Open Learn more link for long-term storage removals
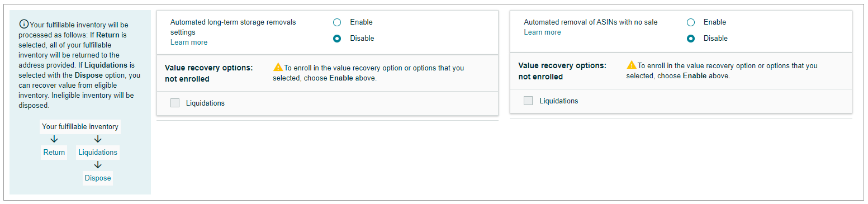The height and width of the screenshot is (204, 868). [189, 42]
